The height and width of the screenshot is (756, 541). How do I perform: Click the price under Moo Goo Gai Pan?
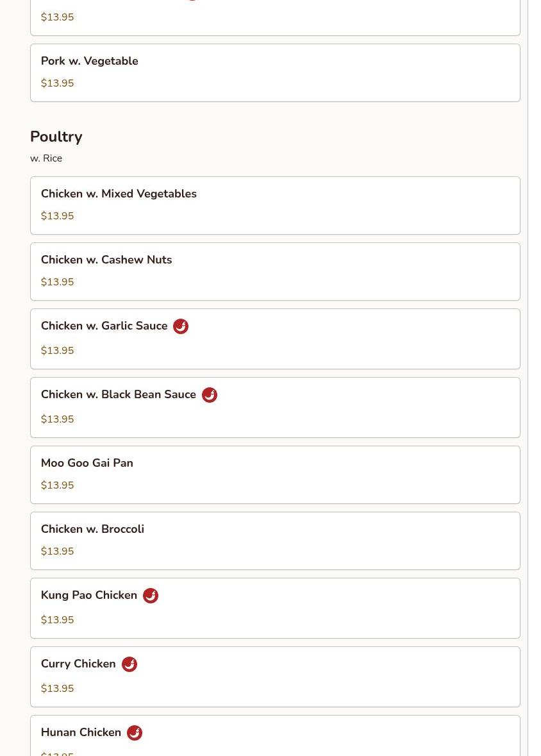(x=58, y=485)
